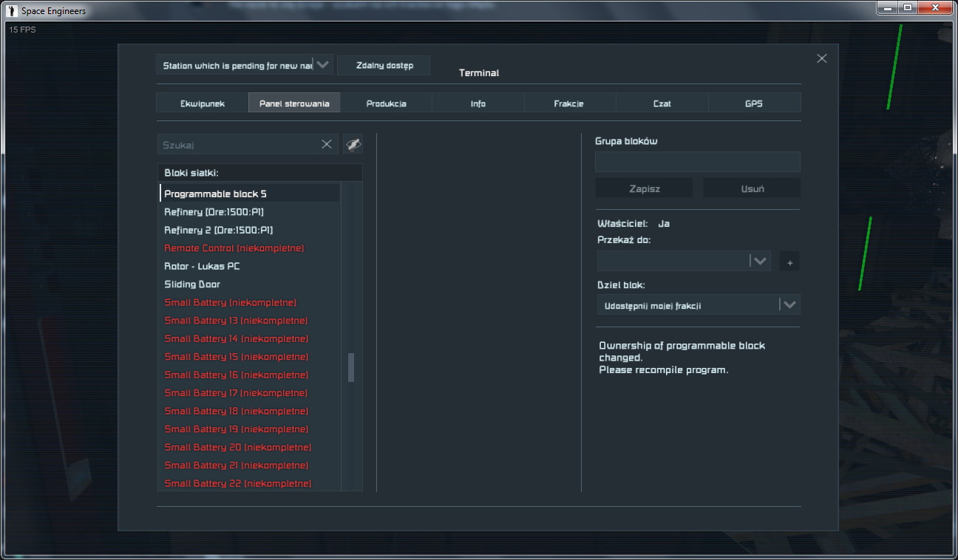Select Rotor - Lukas PC block
Screen dimensions: 958x560
click(x=202, y=266)
